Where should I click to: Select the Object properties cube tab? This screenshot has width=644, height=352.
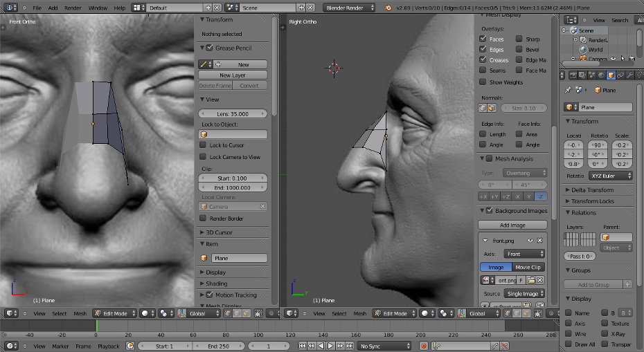pyautogui.click(x=611, y=75)
